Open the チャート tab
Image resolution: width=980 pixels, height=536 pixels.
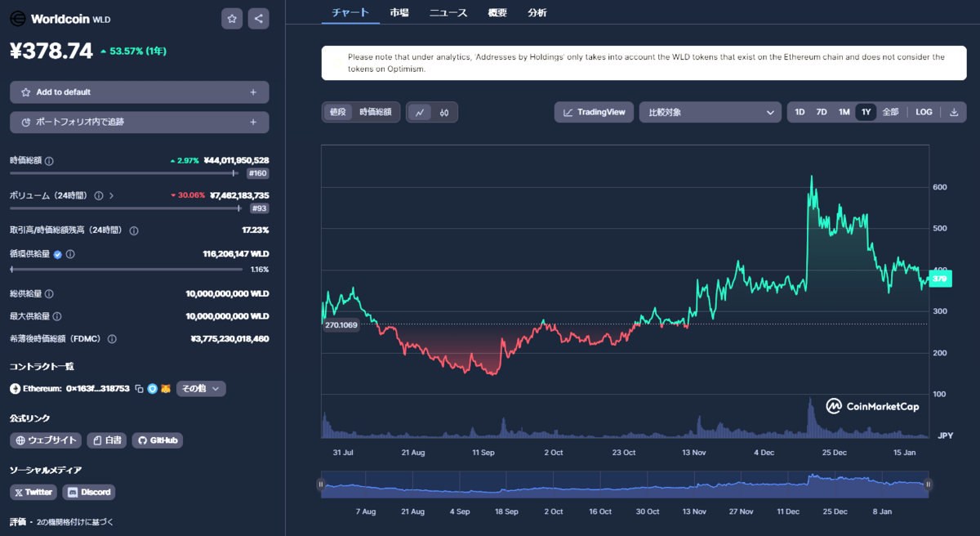click(350, 12)
